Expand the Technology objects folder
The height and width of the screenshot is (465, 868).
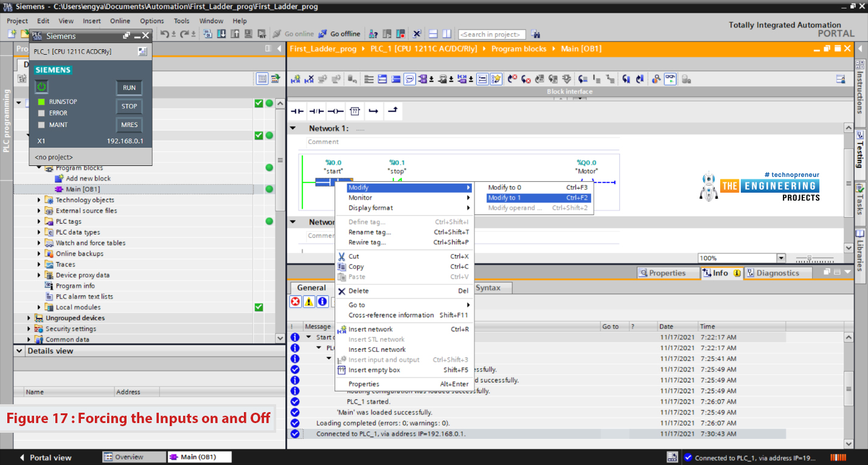pyautogui.click(x=40, y=200)
